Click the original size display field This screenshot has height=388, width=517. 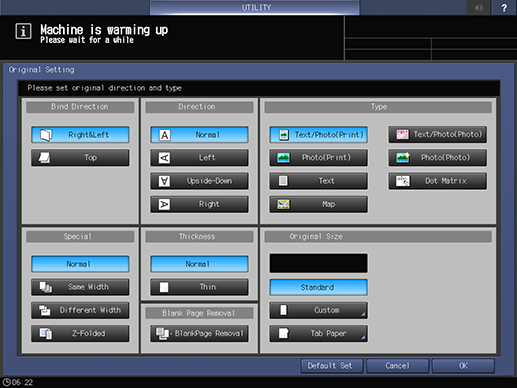(318, 263)
